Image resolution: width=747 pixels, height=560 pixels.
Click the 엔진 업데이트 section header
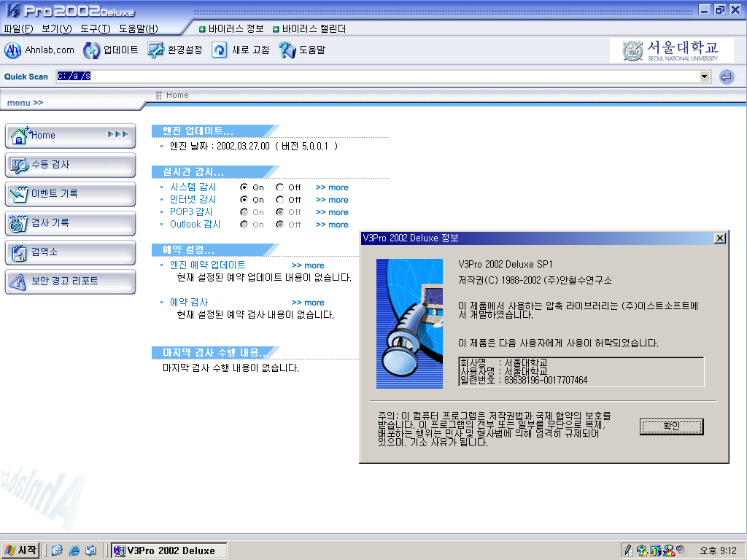pos(215,131)
